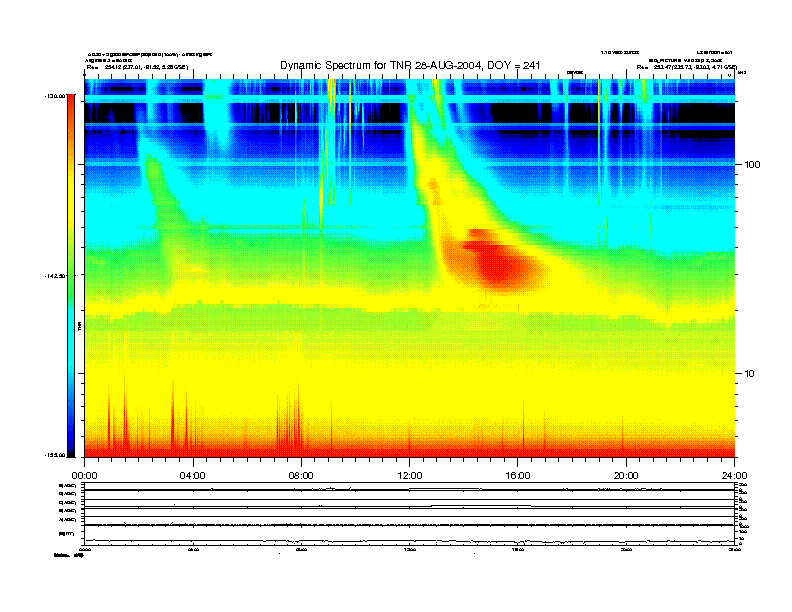Screen dimensions: 792x612
Task: Click the 24:00 label on the time axis
Action: point(734,476)
